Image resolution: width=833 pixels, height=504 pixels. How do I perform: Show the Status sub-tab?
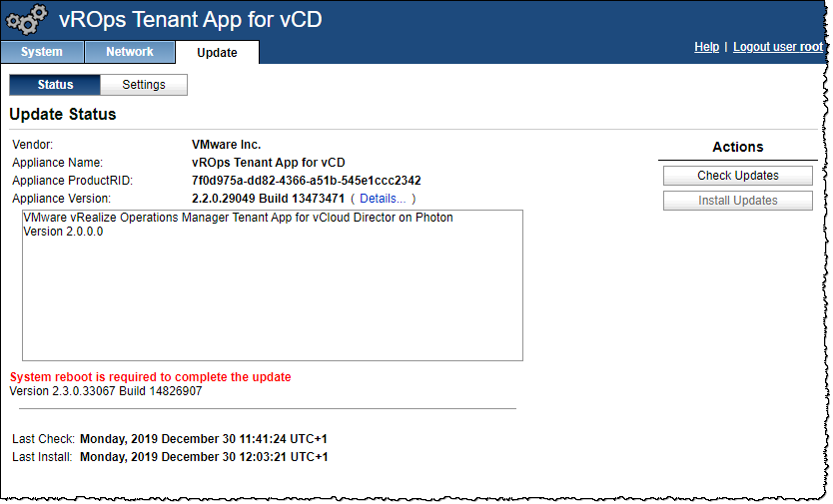click(55, 85)
